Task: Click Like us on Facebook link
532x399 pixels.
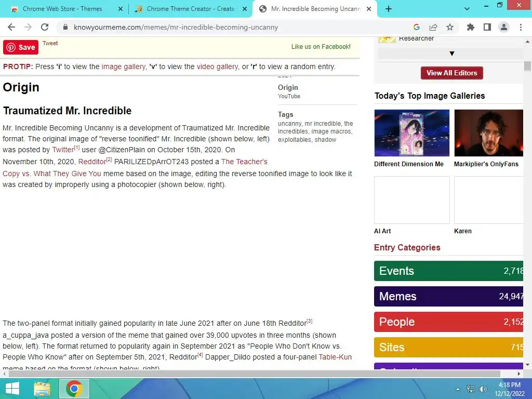Action: [x=321, y=46]
